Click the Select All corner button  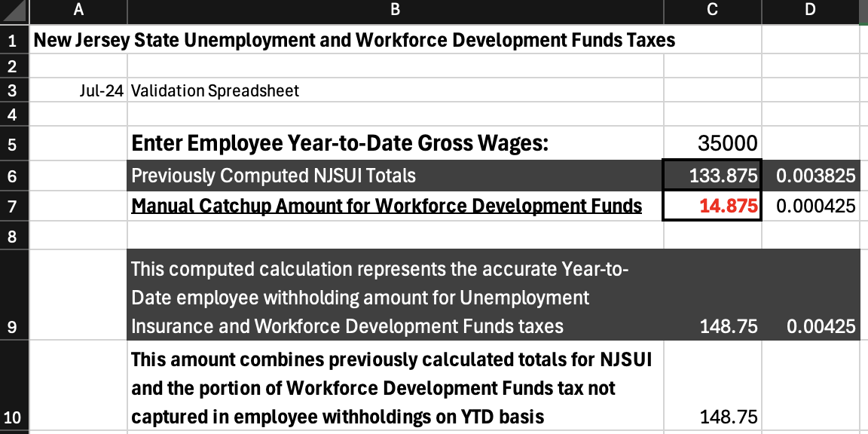tap(15, 11)
